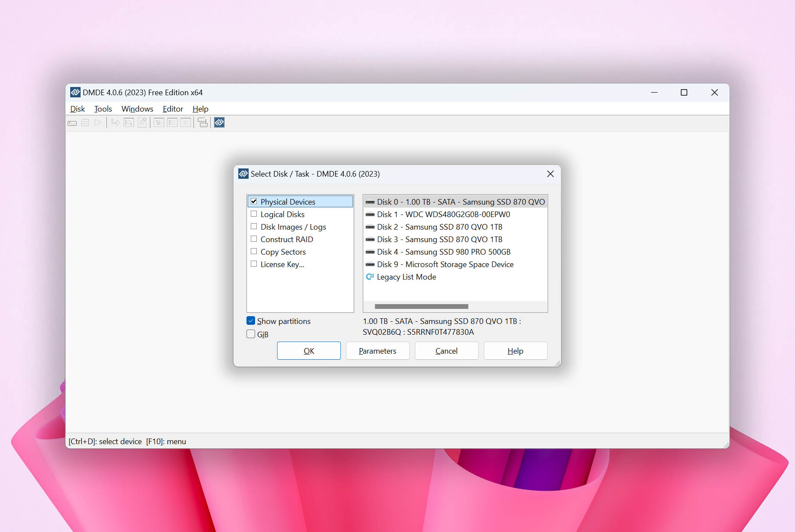Click the DMDE logo in main title bar
The image size is (795, 532).
point(75,93)
